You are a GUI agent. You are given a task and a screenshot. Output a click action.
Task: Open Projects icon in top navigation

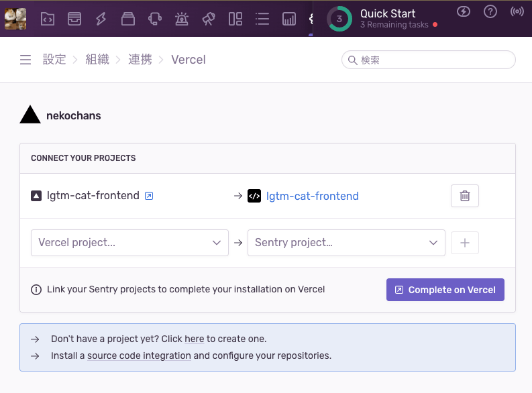tap(48, 19)
